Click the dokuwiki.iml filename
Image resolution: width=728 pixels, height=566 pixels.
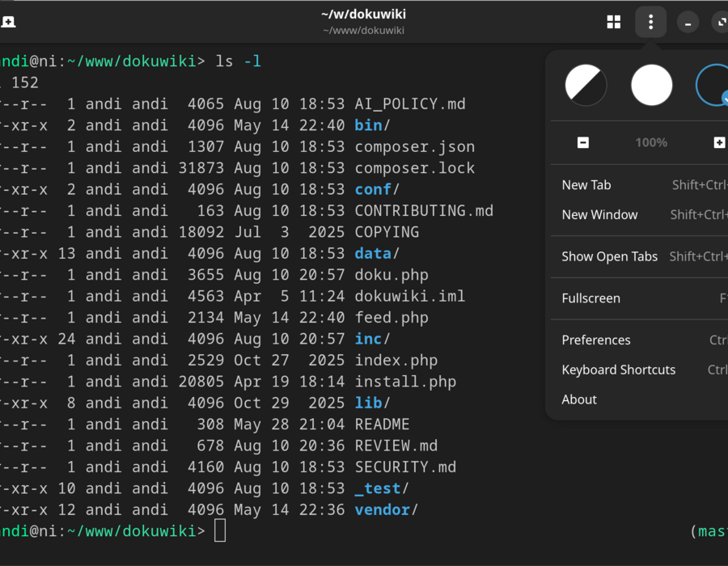(x=410, y=296)
